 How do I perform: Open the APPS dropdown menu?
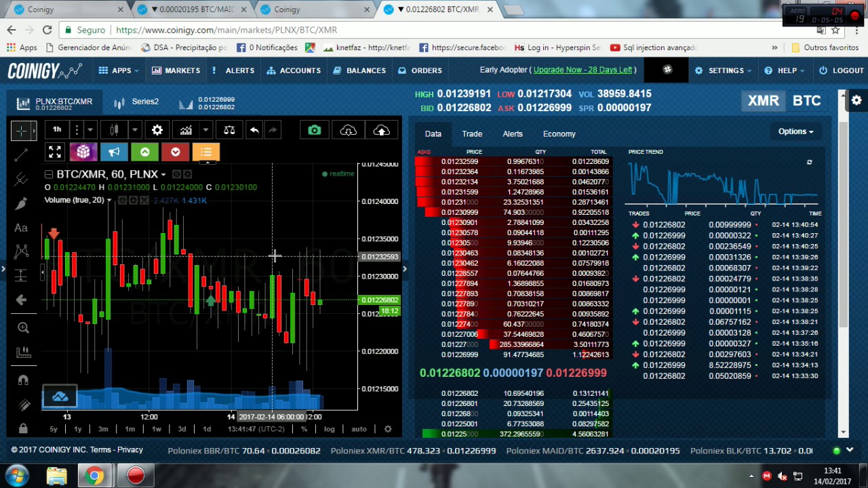click(118, 70)
